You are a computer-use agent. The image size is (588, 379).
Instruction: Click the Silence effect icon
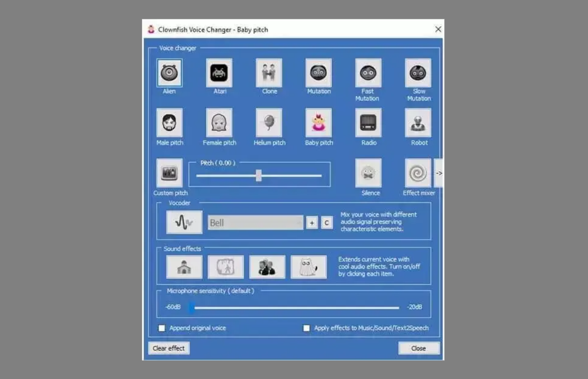tap(368, 173)
